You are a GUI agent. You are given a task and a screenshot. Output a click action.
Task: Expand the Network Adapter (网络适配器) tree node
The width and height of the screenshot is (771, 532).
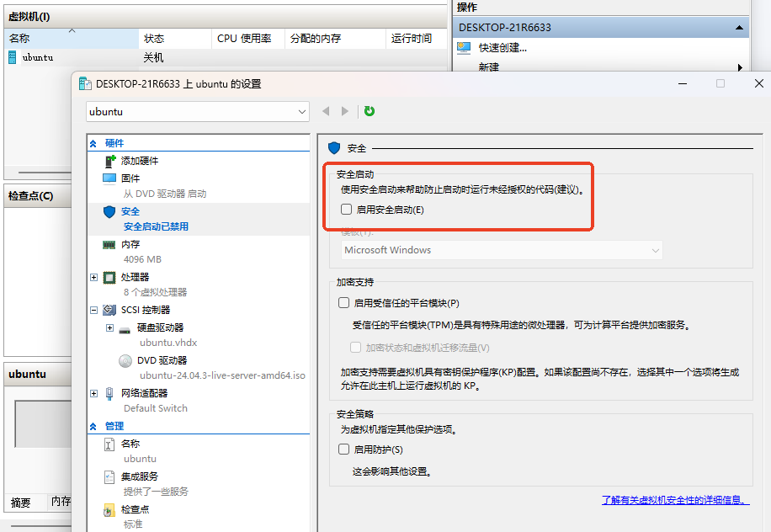[93, 393]
